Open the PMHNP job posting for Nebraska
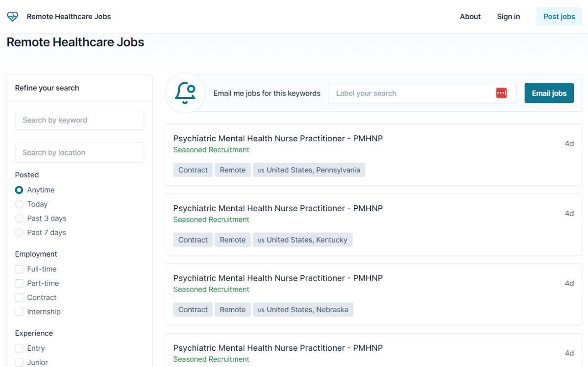Image resolution: width=588 pixels, height=367 pixels. pos(278,278)
